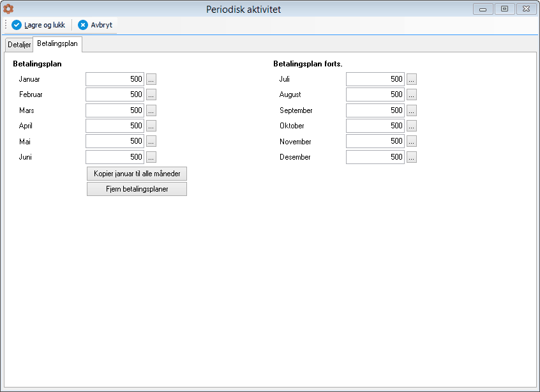Select the Oktober amount field

coord(375,126)
